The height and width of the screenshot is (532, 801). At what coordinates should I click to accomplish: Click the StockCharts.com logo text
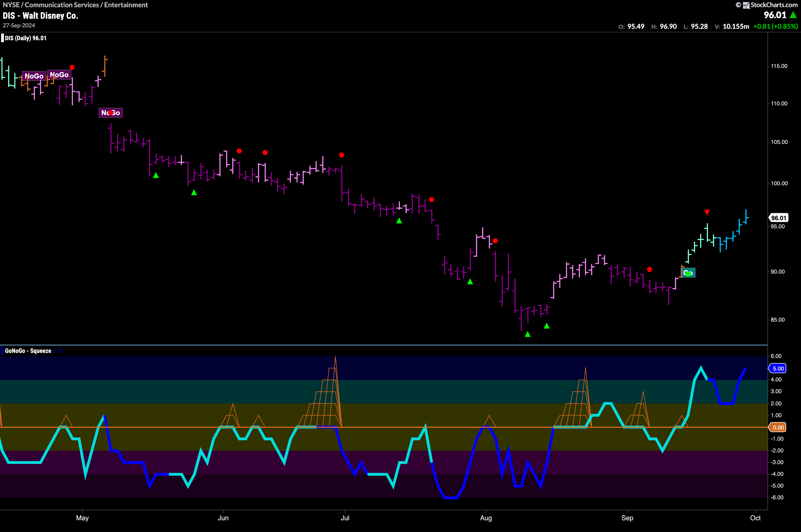[x=774, y=5]
